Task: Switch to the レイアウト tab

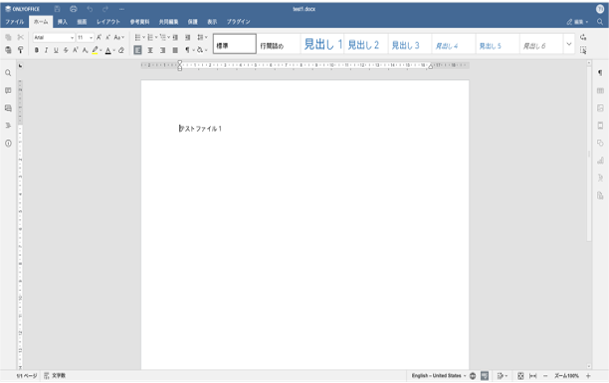Action: tap(108, 22)
